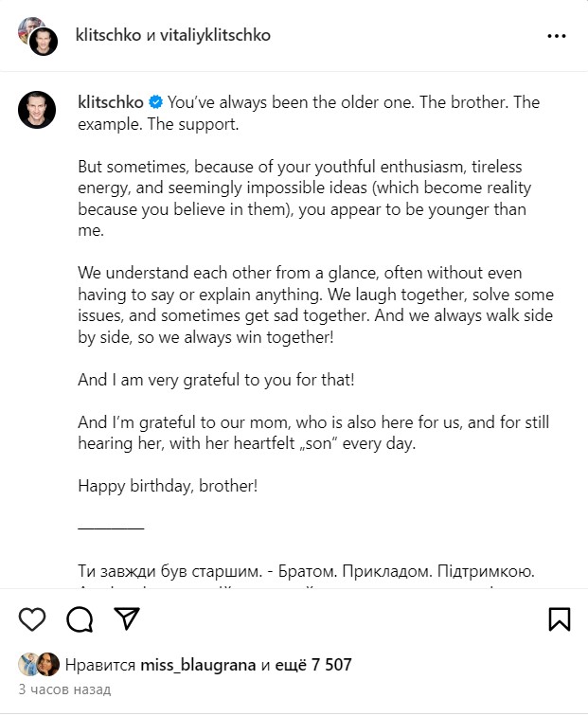Screen dimensions: 588x716
Task: Open the three-dots more options menu
Action: click(557, 36)
